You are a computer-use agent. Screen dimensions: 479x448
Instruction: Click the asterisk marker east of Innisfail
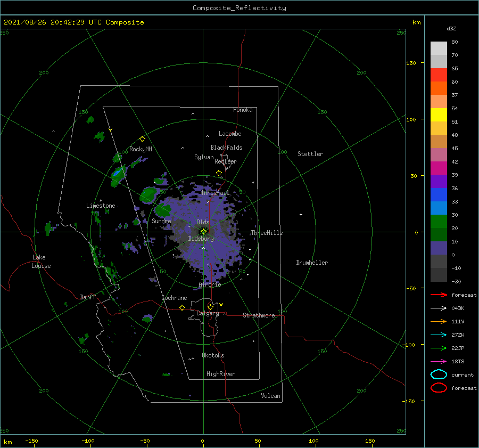(253, 183)
